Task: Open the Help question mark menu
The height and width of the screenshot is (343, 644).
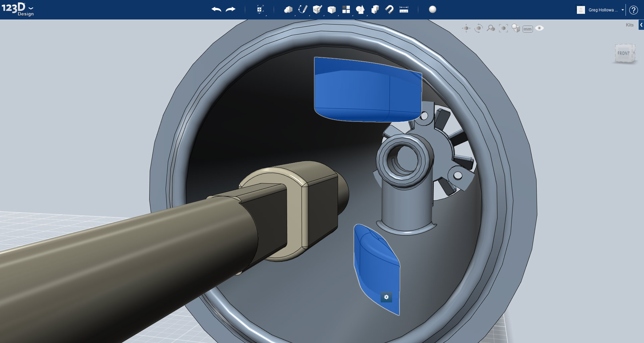Action: pyautogui.click(x=633, y=10)
